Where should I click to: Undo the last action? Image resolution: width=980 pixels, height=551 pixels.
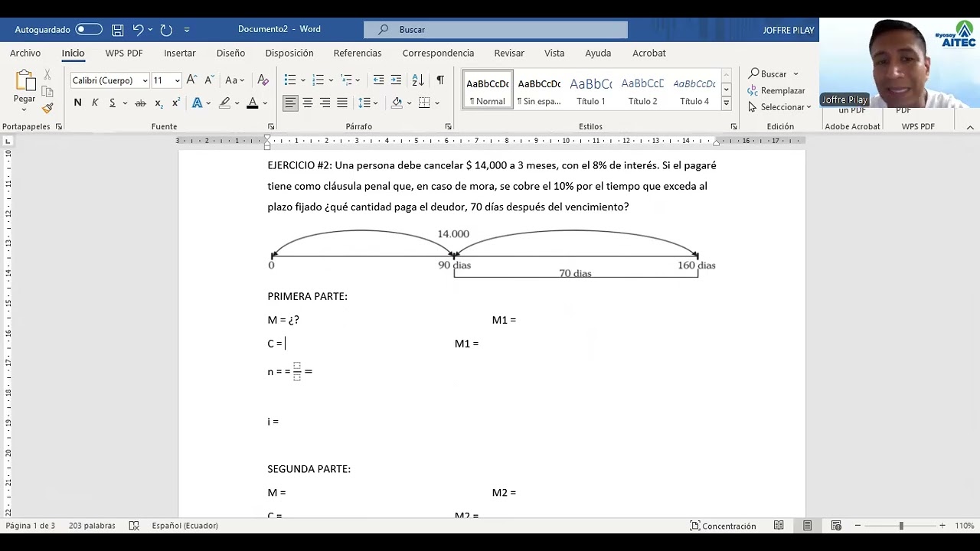(138, 30)
